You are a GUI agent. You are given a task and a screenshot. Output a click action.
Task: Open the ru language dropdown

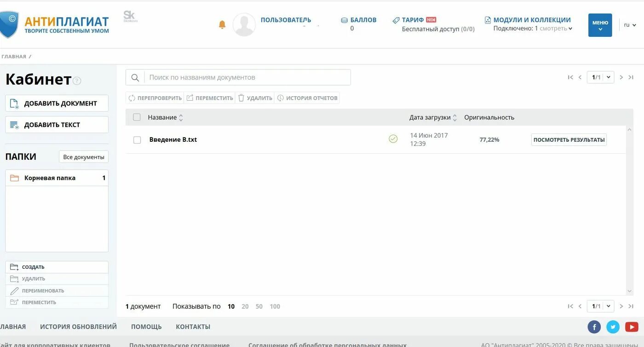[x=629, y=25]
